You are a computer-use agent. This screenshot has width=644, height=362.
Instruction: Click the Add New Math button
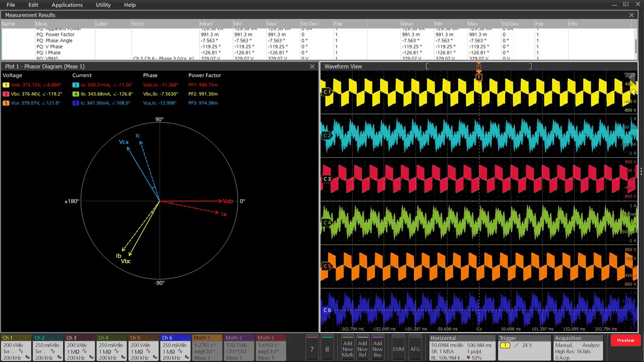coord(347,348)
